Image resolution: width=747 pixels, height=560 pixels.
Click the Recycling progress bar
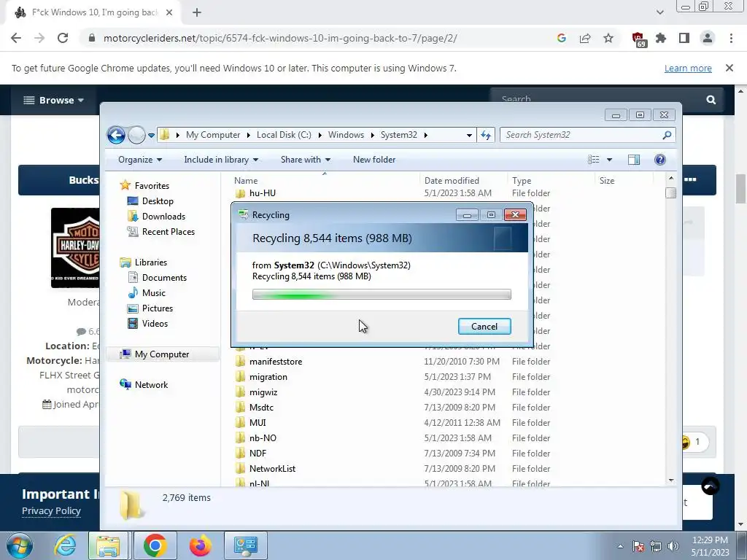click(x=382, y=295)
